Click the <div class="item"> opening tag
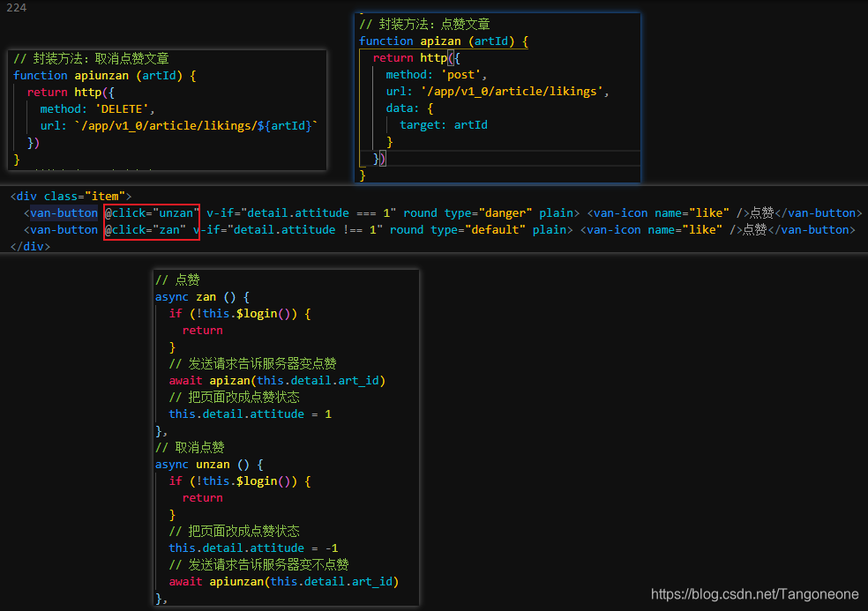The image size is (868, 611). [71, 196]
